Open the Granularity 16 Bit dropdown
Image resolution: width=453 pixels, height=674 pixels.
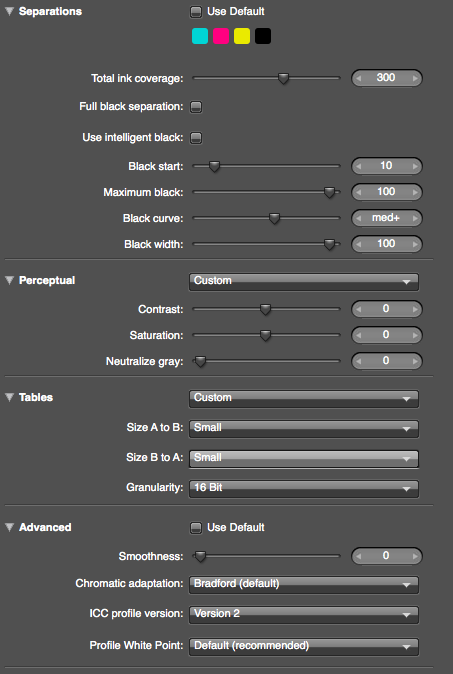tap(303, 489)
